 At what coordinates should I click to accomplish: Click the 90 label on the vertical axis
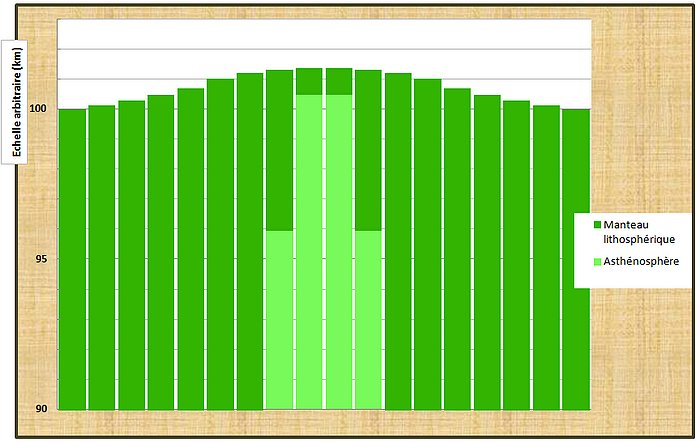[41, 409]
